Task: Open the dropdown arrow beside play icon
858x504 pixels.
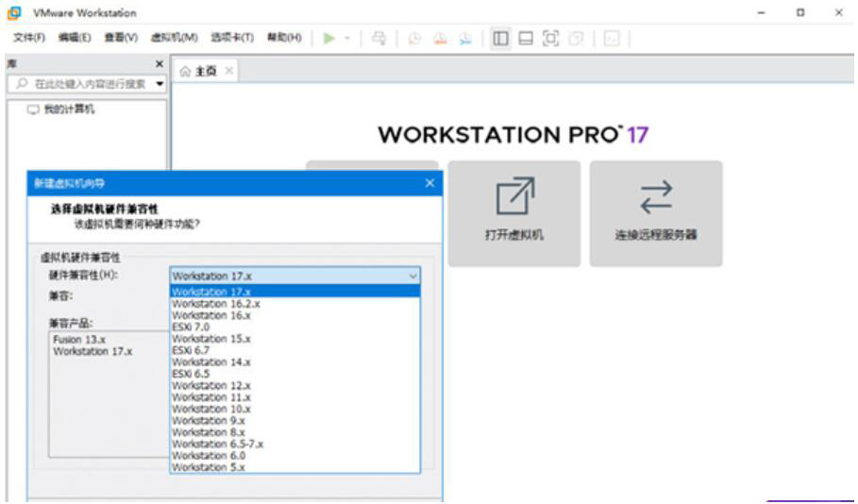Action: (x=347, y=39)
